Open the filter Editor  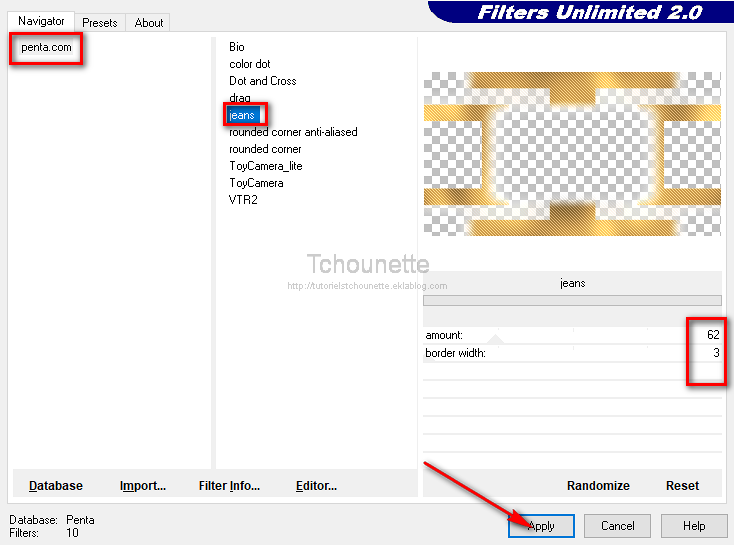(316, 486)
